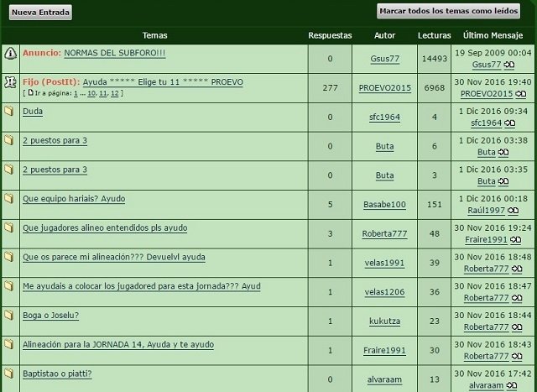The image size is (537, 392).
Task: Go to last message icon for Roberta777 18:43
Action: pos(517,356)
